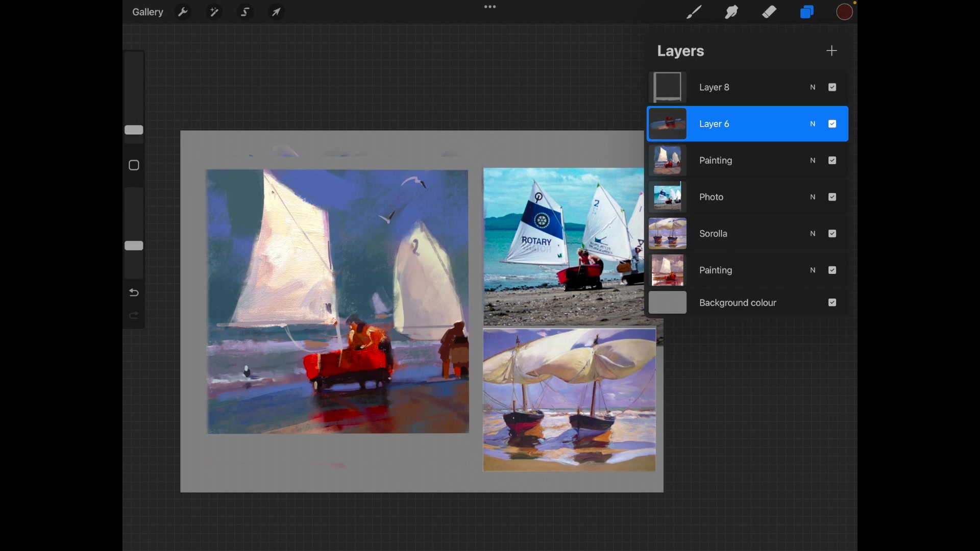
Task: Open the Adjustments magic wand menu
Action: pyautogui.click(x=214, y=12)
